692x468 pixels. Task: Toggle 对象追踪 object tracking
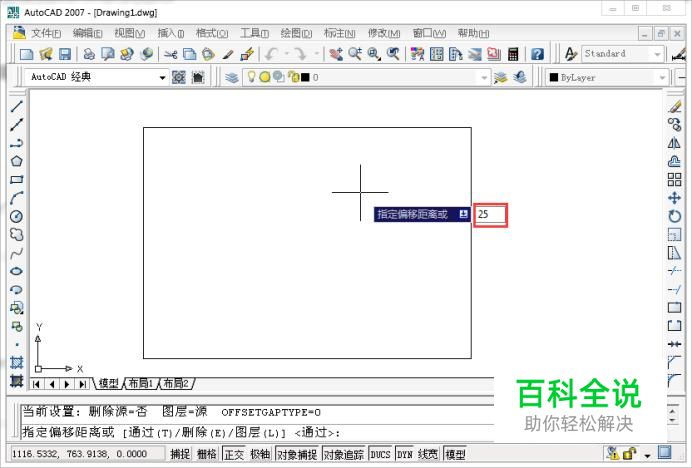tap(344, 454)
